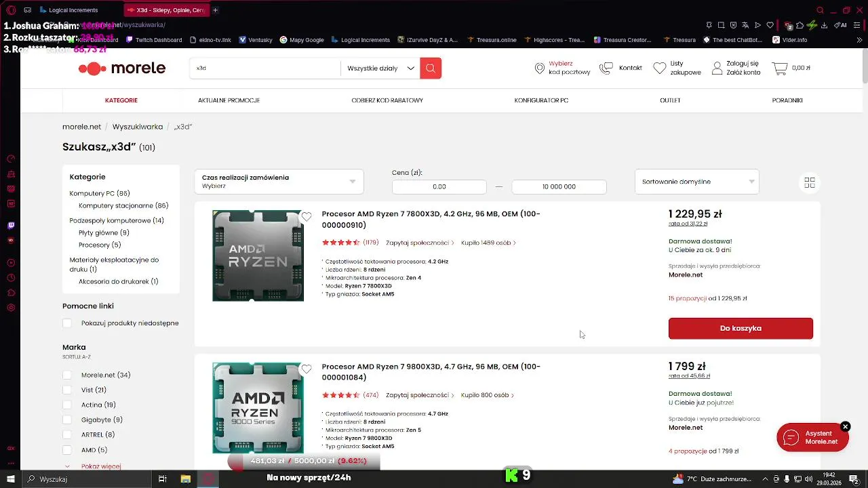Open the shopping cart icon
This screenshot has width=868, height=488.
pos(779,68)
